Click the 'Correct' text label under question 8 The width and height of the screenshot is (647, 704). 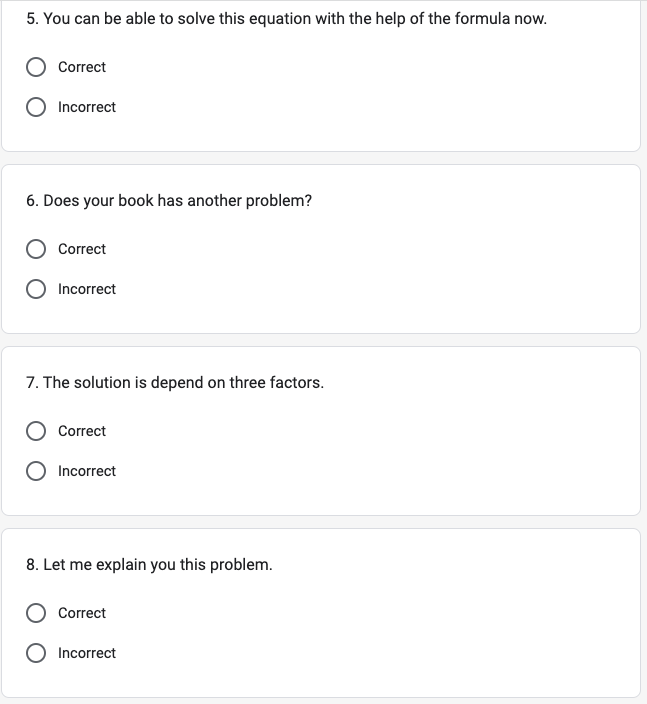(82, 613)
